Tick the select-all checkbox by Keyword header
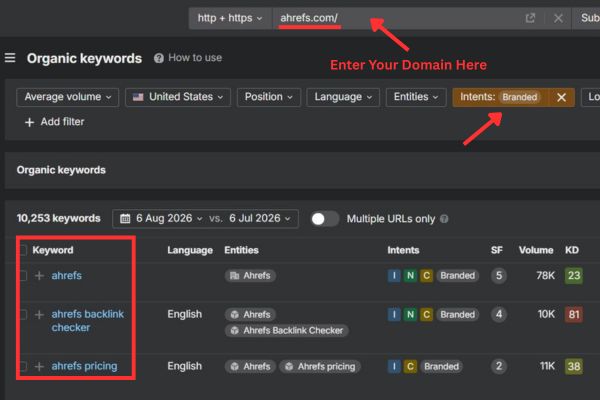 [23, 250]
